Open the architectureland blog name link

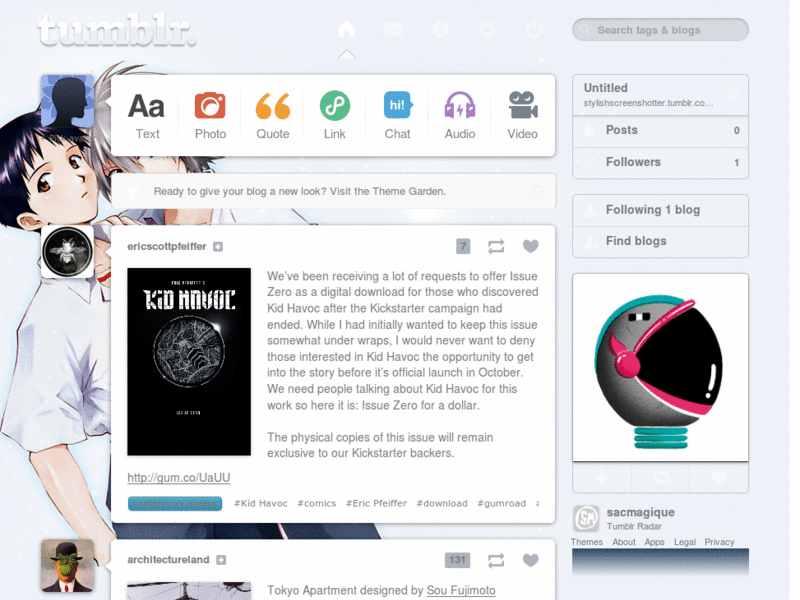[168, 560]
